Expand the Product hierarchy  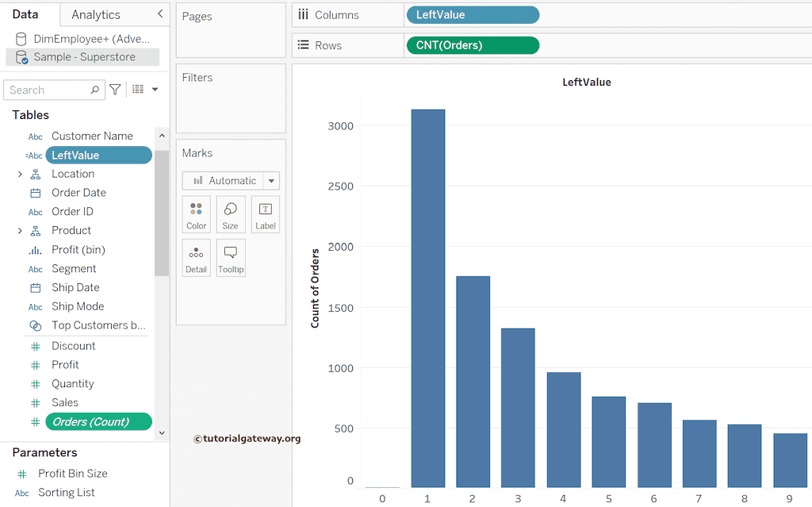(x=21, y=231)
